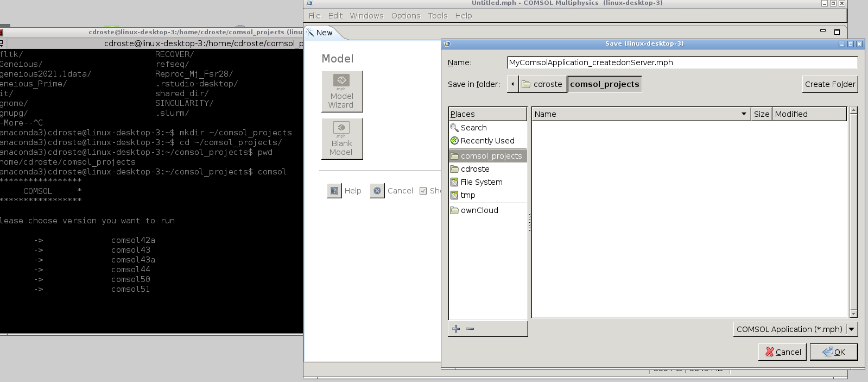Click the 'SINGULARITY/' entry in terminal
Screen dimensions: 868x382
click(184, 103)
